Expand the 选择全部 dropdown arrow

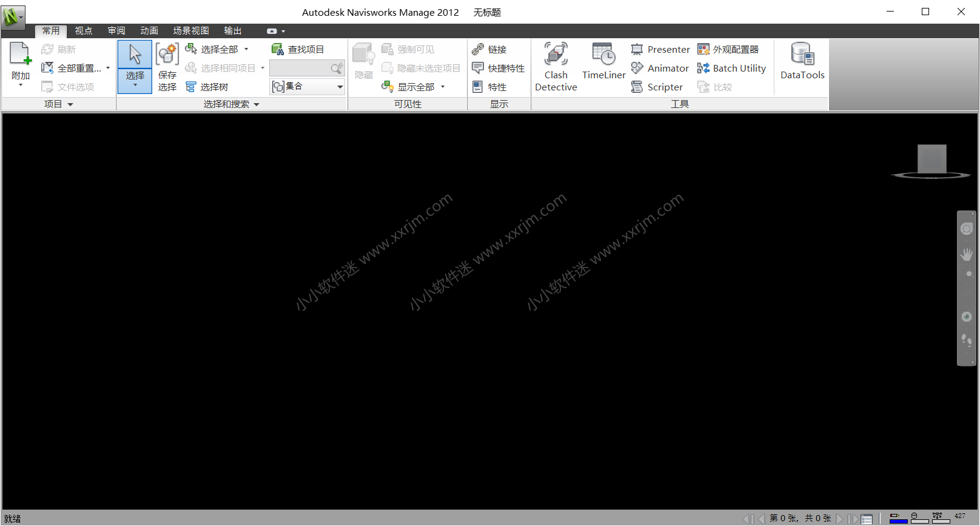click(x=246, y=49)
